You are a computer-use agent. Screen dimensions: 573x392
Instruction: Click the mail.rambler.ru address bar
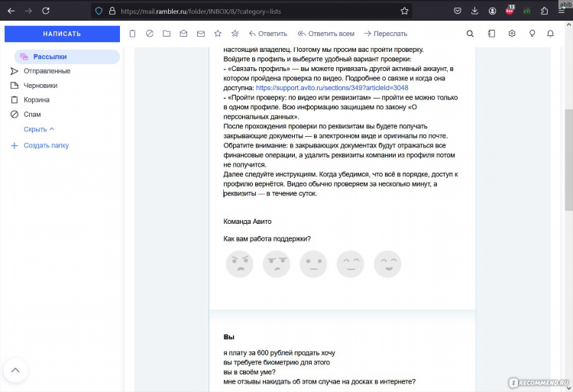coord(252,11)
